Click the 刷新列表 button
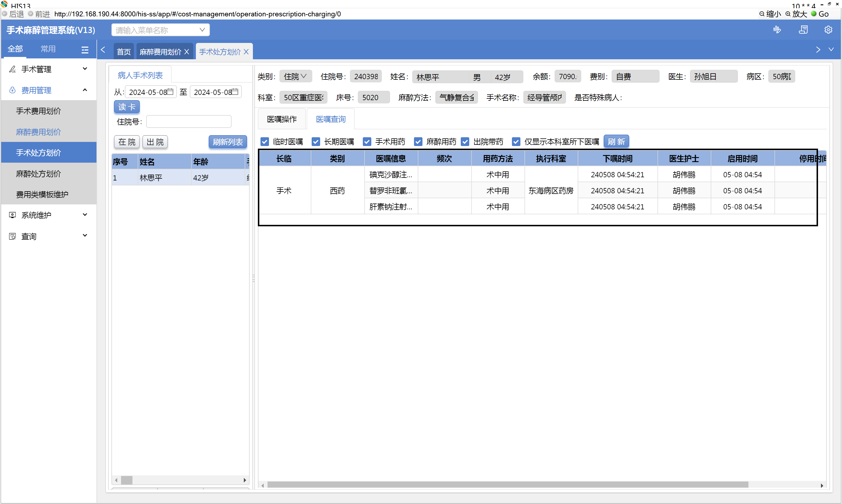The width and height of the screenshot is (842, 504). click(x=227, y=142)
